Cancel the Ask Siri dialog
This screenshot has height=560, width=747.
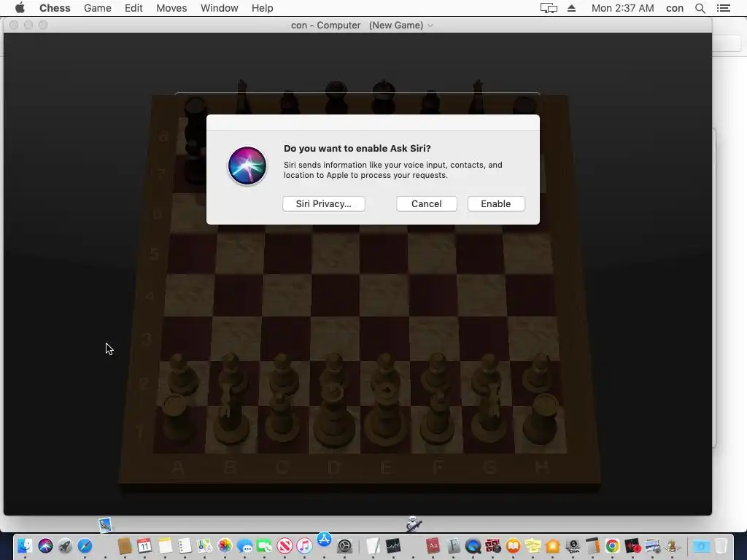(426, 204)
